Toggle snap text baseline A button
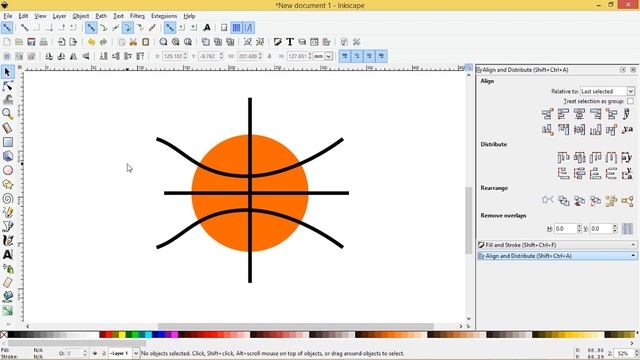This screenshot has height=360, width=640. (207, 28)
